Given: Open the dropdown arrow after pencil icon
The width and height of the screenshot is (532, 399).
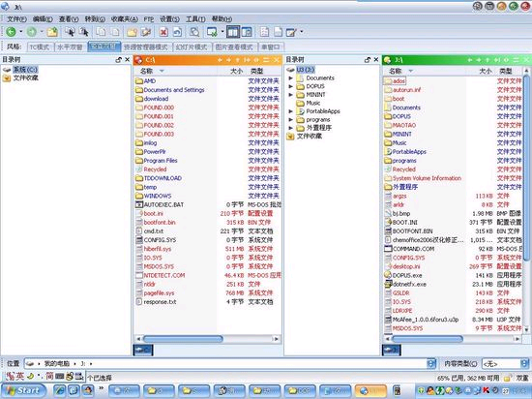Looking at the screenshot, I should point(301,32).
